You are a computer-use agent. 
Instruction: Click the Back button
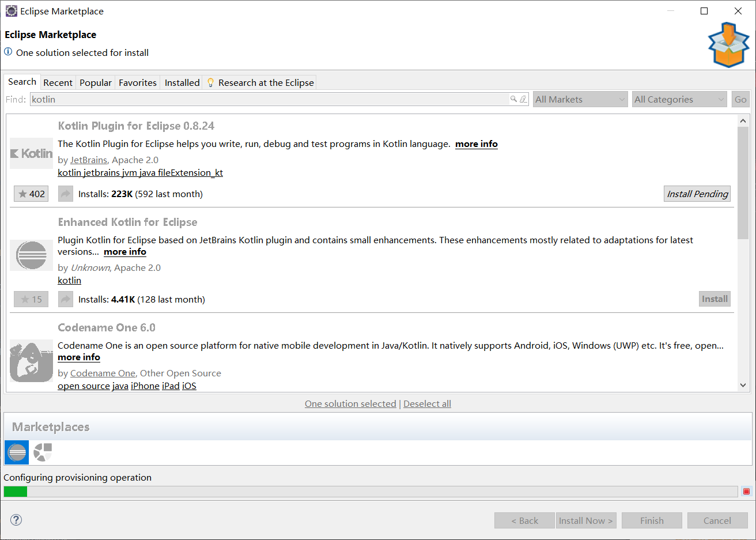(524, 520)
